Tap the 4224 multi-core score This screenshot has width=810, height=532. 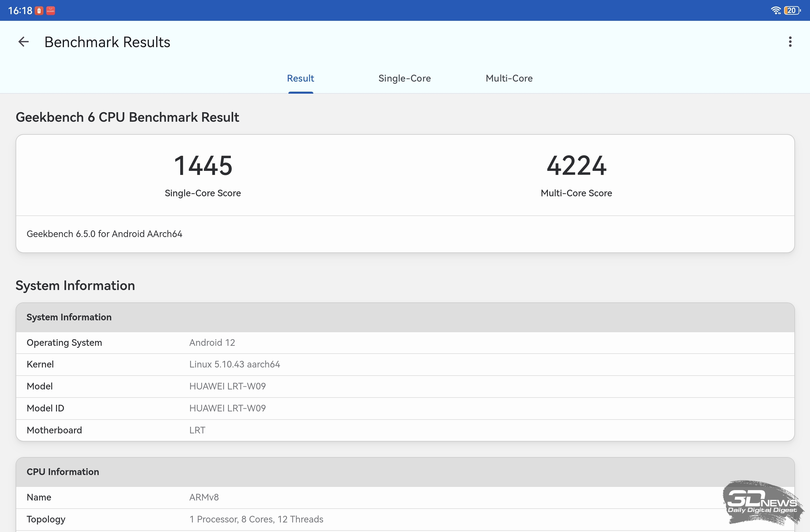click(x=576, y=166)
